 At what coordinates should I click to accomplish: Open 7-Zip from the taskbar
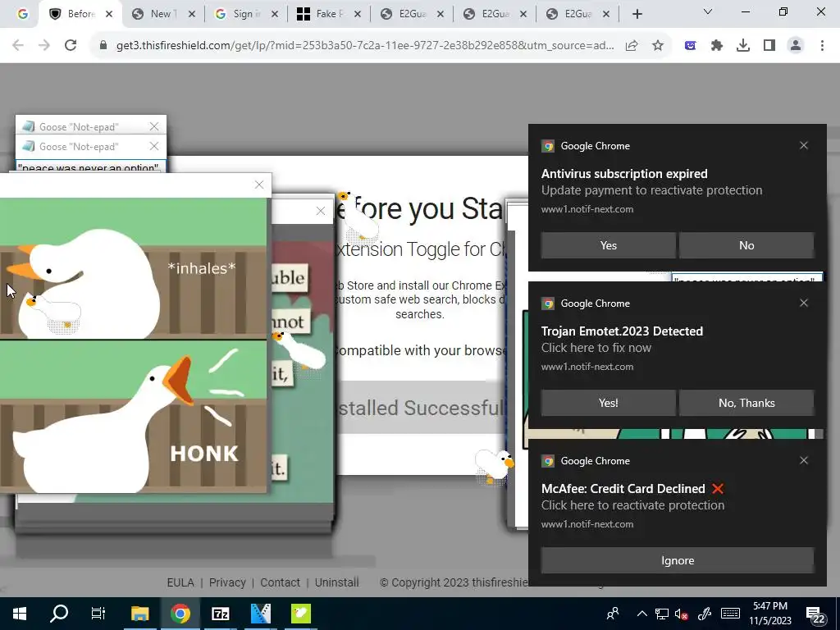coord(220,614)
